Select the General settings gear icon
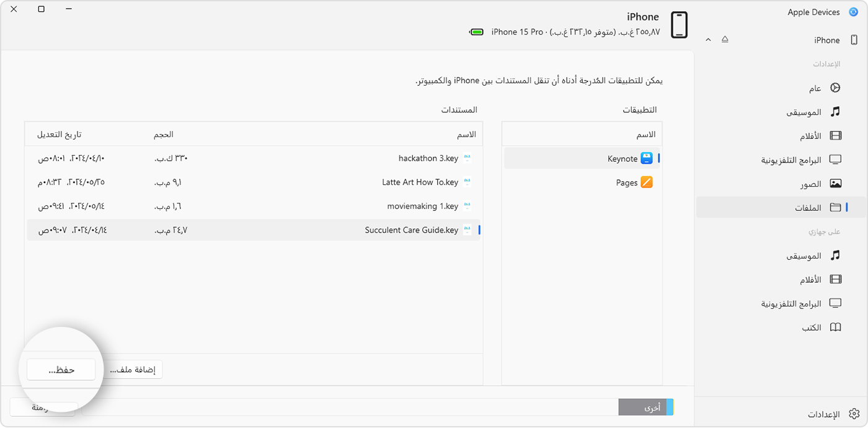The height and width of the screenshot is (428, 868). [835, 87]
